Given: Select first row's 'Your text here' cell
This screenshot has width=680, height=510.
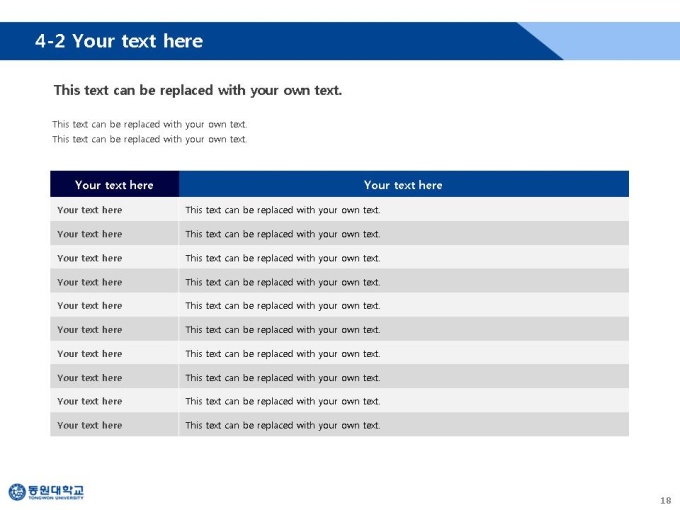Looking at the screenshot, I should (x=114, y=209).
